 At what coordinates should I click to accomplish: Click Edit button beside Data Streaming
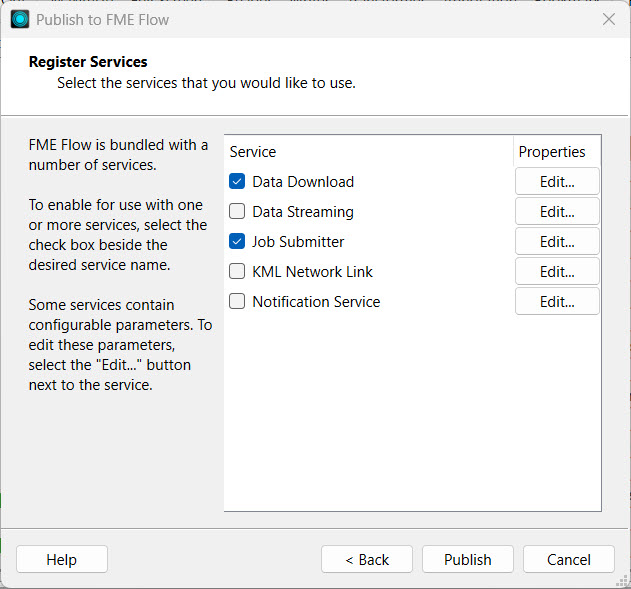point(557,212)
